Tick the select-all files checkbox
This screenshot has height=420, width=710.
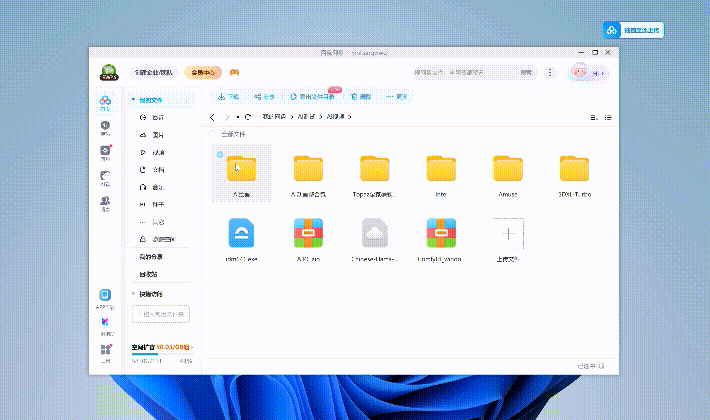coord(215,133)
